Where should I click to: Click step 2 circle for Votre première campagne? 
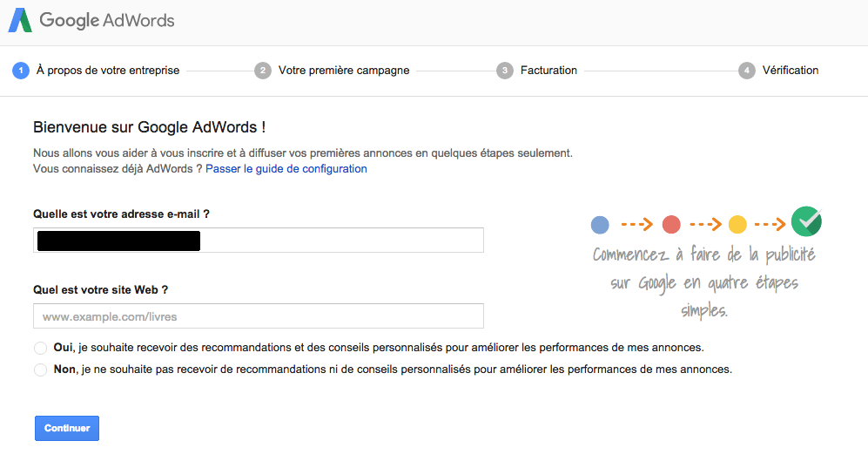(x=263, y=71)
